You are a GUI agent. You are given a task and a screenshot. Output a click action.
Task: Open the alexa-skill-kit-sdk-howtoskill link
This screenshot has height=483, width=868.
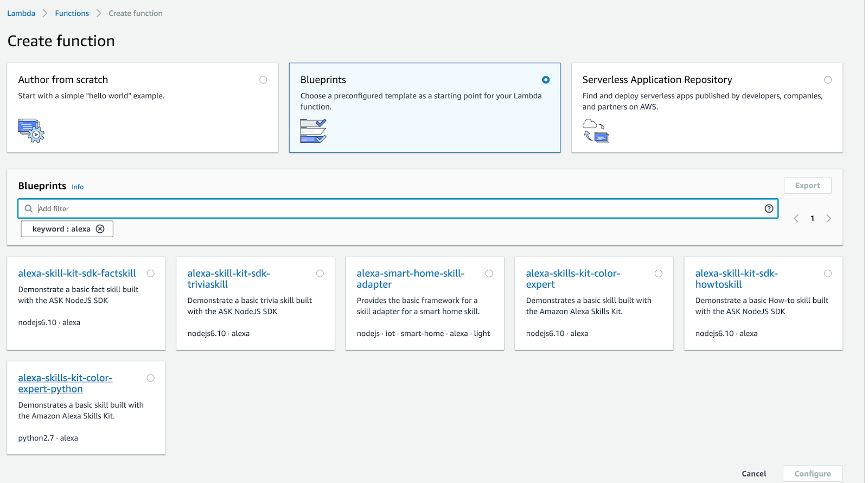737,279
